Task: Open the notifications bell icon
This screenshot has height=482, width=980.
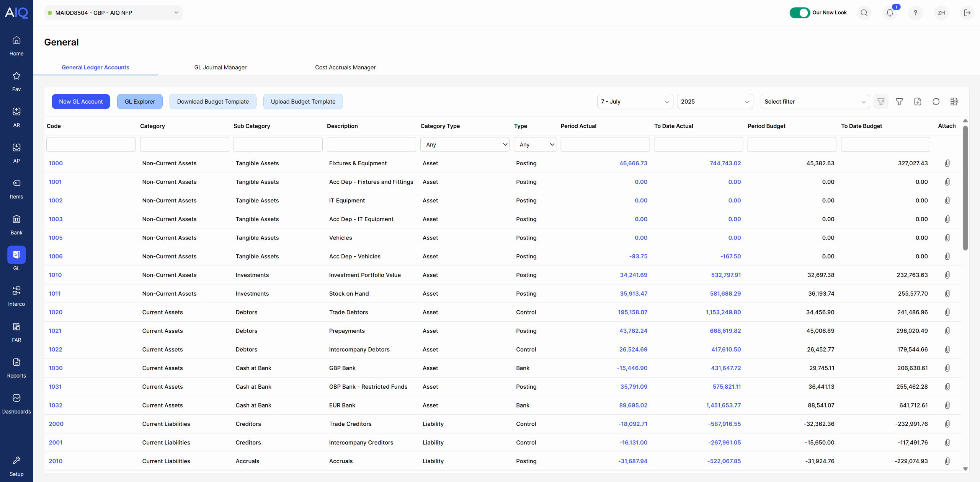Action: click(x=890, y=13)
